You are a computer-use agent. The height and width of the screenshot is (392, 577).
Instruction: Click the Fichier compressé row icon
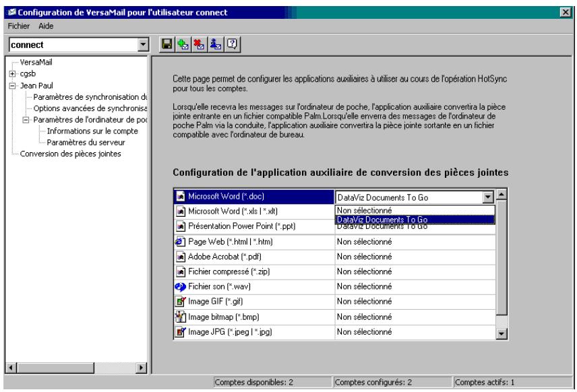tap(181, 271)
